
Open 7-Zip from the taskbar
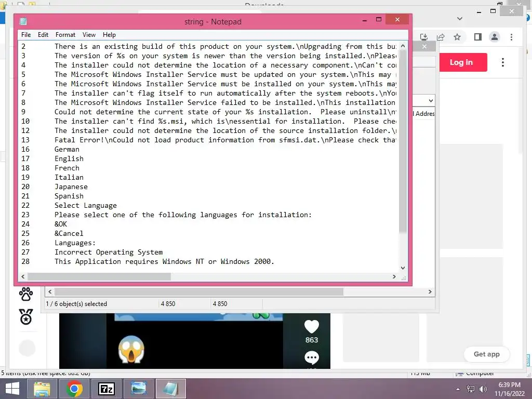[x=106, y=389]
